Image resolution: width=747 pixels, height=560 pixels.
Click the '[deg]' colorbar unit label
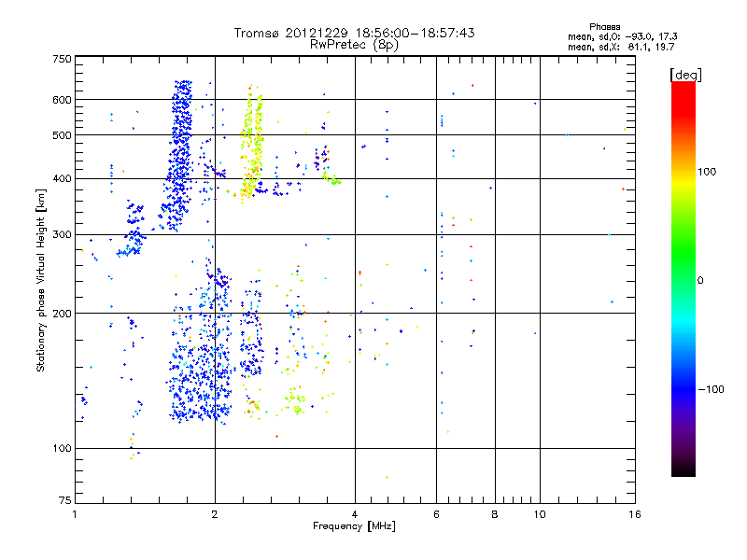pos(685,75)
